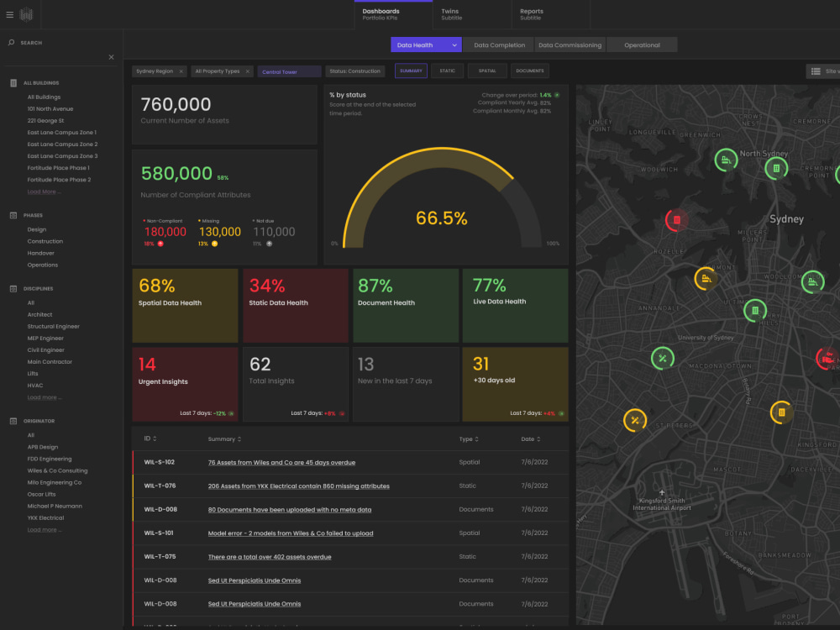The height and width of the screenshot is (630, 840).
Task: Select the green construction marker near Greenwich
Action: pos(726,160)
